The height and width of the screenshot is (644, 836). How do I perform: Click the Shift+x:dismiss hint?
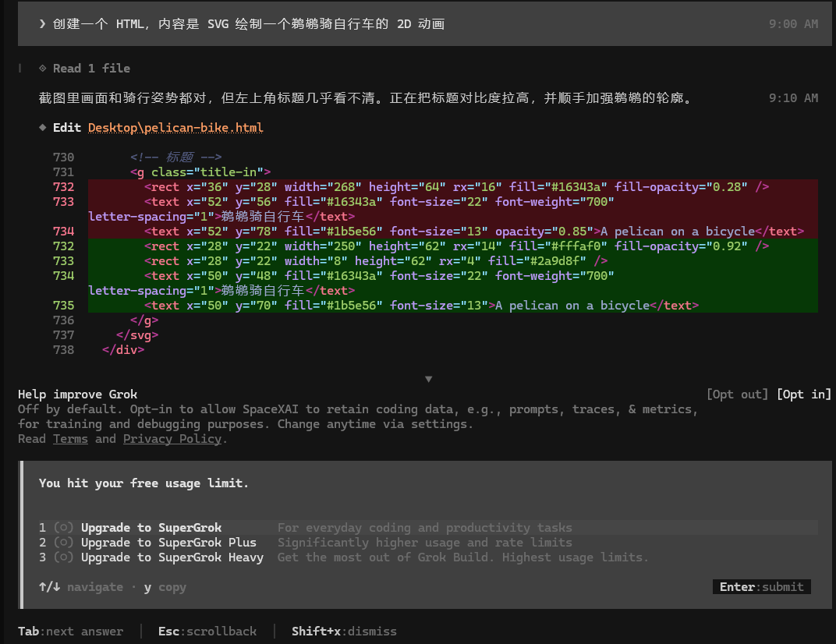[344, 632]
